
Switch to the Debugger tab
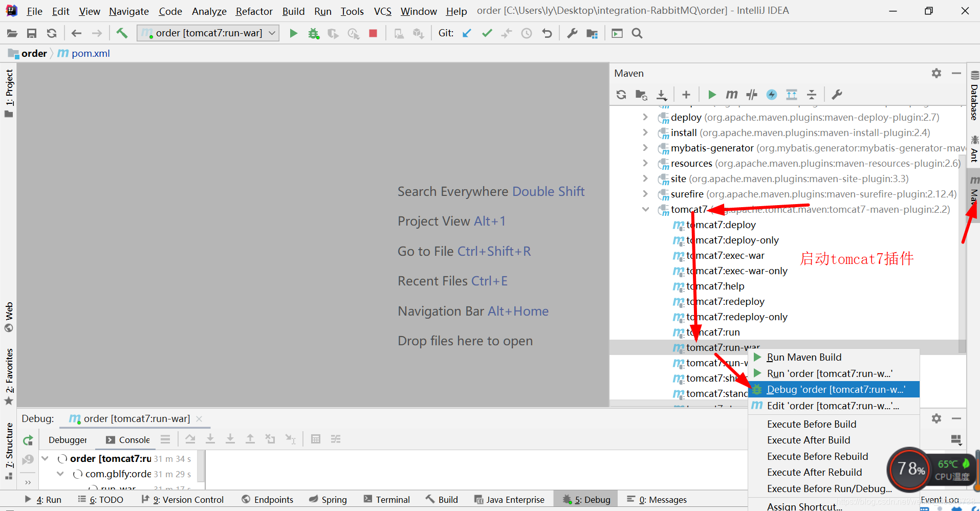(x=68, y=440)
